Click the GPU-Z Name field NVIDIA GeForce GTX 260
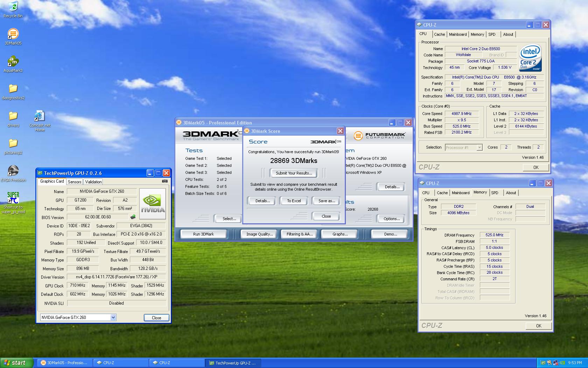 101,191
